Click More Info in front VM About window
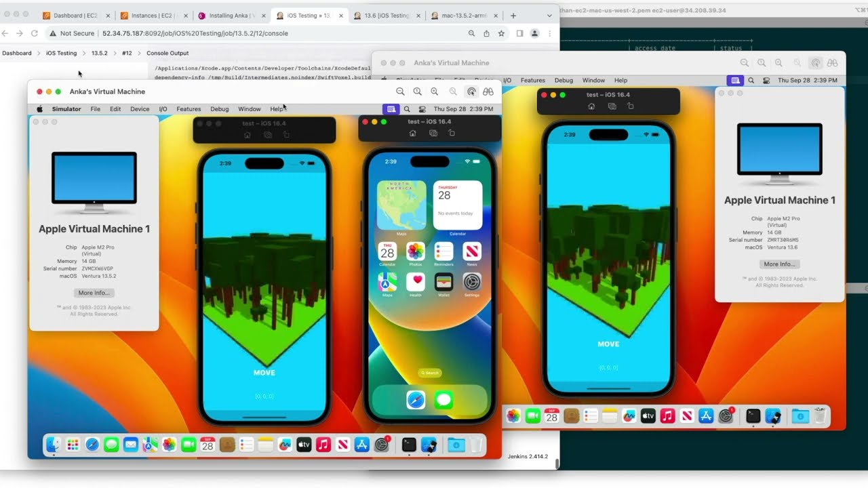The width and height of the screenshot is (868, 488). (94, 293)
